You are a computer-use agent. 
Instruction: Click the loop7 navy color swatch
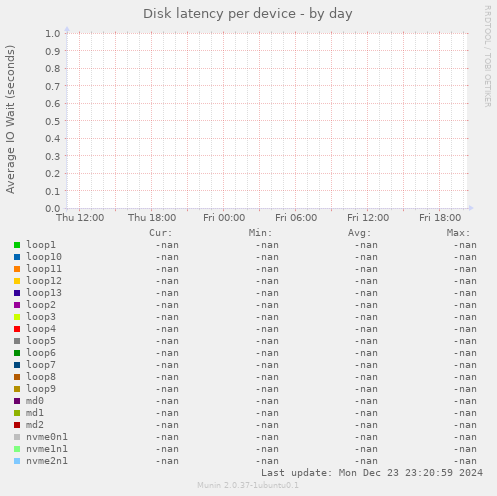tap(17, 365)
